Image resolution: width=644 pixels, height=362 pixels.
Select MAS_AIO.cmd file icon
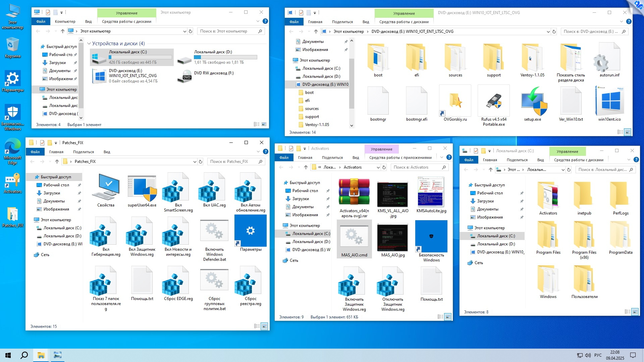coord(354,237)
